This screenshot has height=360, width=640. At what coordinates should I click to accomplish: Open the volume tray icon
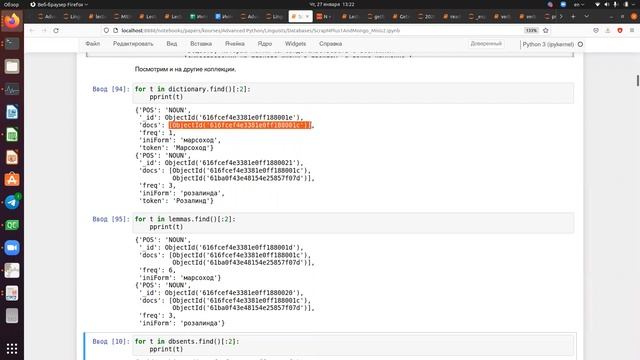click(x=607, y=4)
